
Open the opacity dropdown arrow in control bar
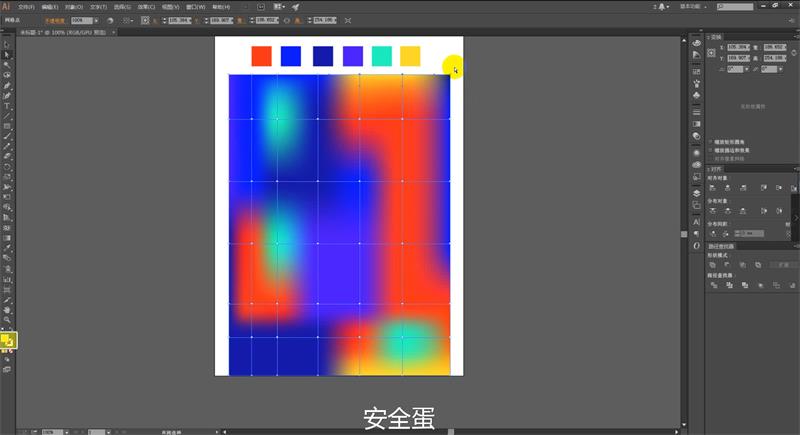tap(96, 20)
